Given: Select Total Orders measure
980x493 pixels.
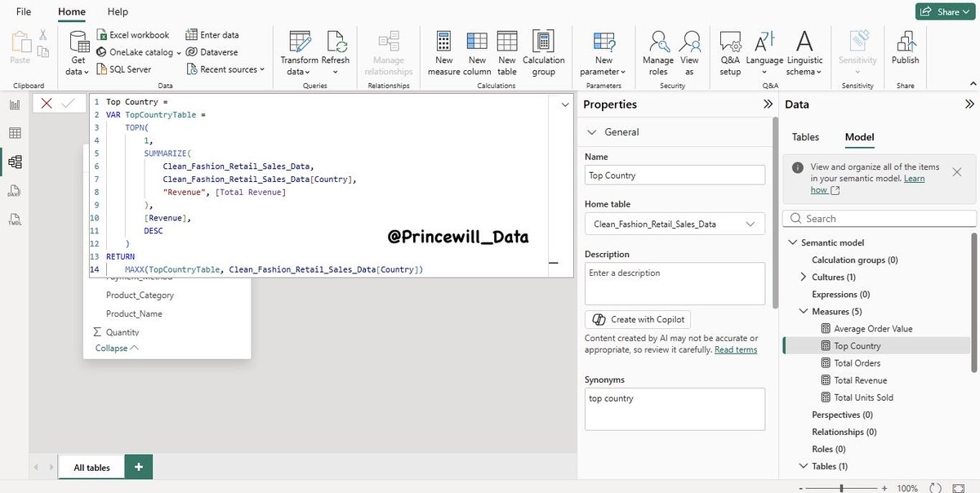Looking at the screenshot, I should coord(857,363).
